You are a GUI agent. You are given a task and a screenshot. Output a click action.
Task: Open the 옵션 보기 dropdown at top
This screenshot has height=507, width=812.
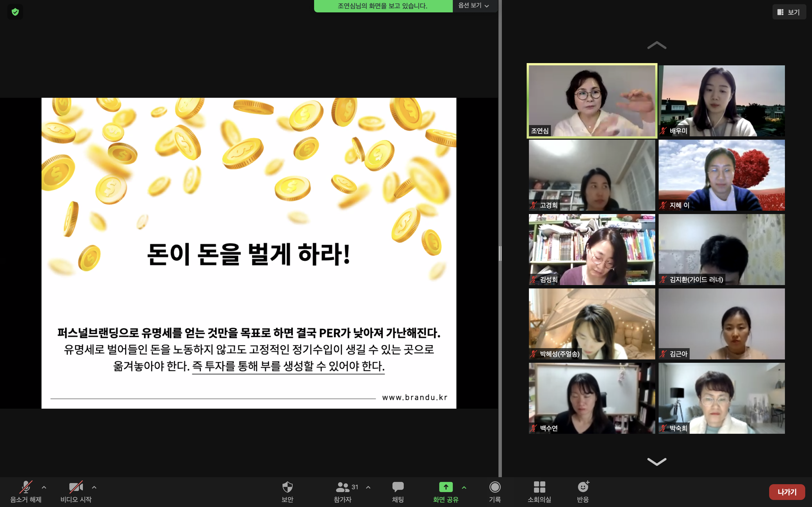(x=473, y=6)
